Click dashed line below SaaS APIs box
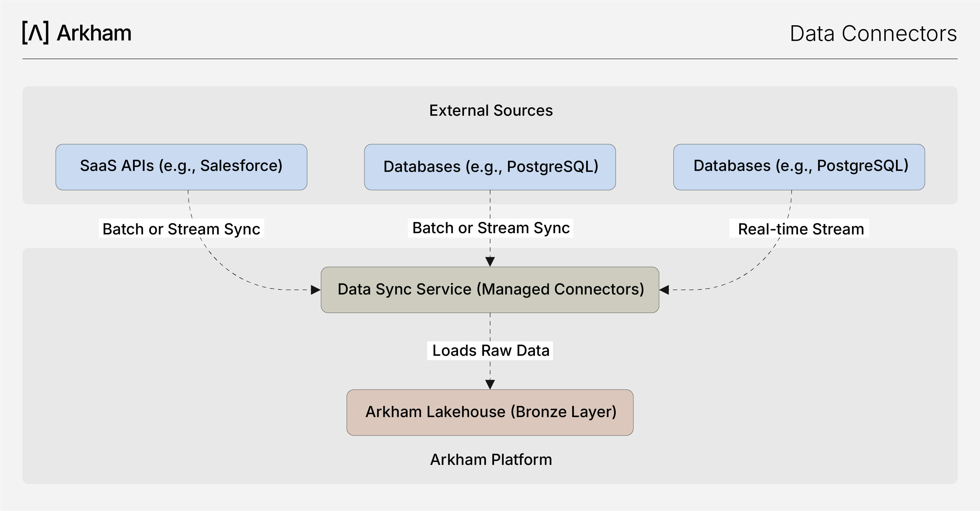The height and width of the screenshot is (511, 980). coord(189,204)
